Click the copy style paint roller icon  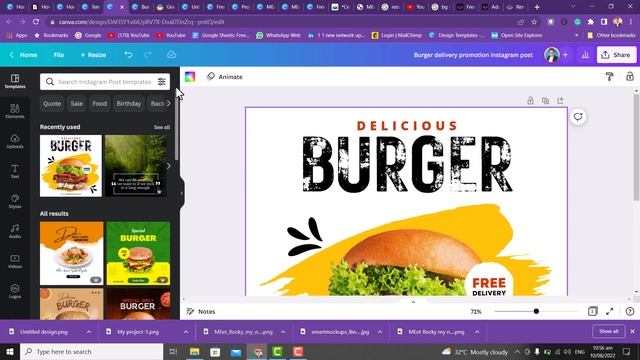click(x=609, y=76)
